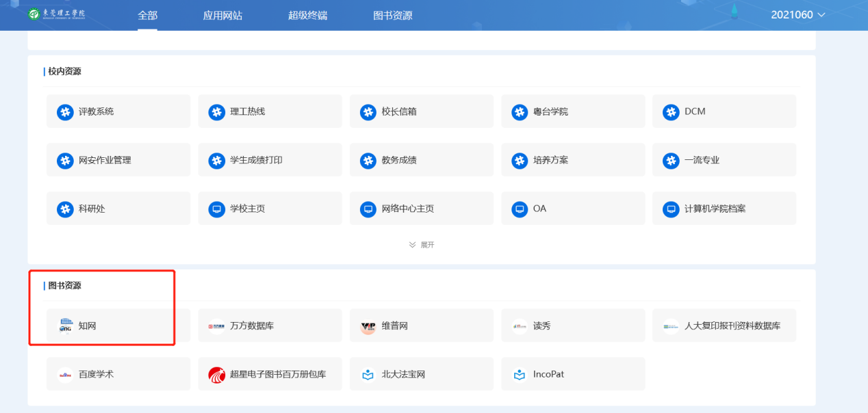Screen dimensions: 868x413
Task: Click the IncoPat book icon
Action: 520,375
